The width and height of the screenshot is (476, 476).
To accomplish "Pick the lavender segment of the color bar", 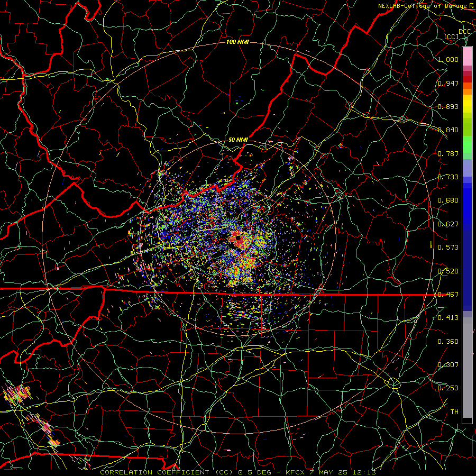I will coord(467,168).
